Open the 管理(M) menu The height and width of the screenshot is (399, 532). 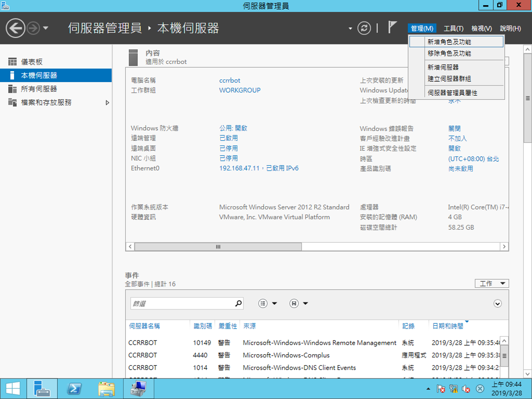coord(422,28)
